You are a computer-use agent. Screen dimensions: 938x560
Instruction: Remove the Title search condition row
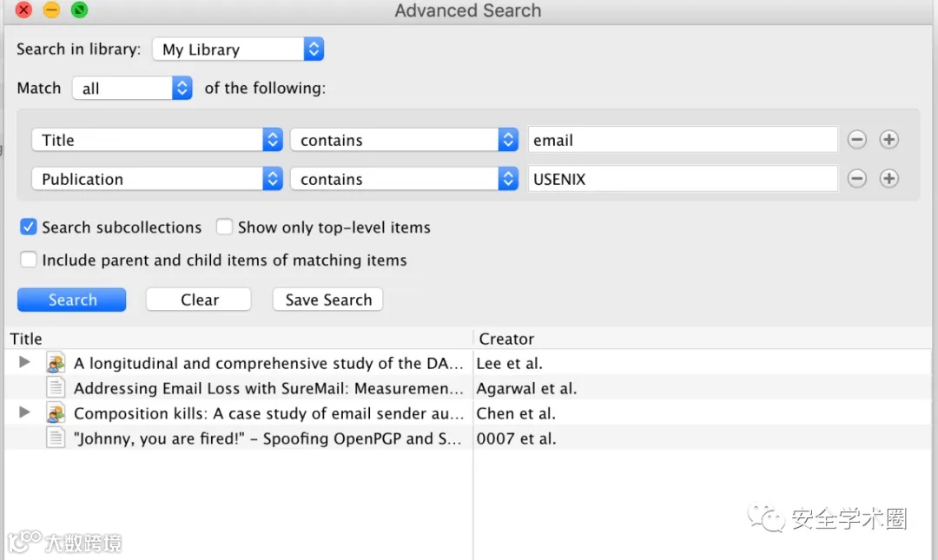point(857,140)
